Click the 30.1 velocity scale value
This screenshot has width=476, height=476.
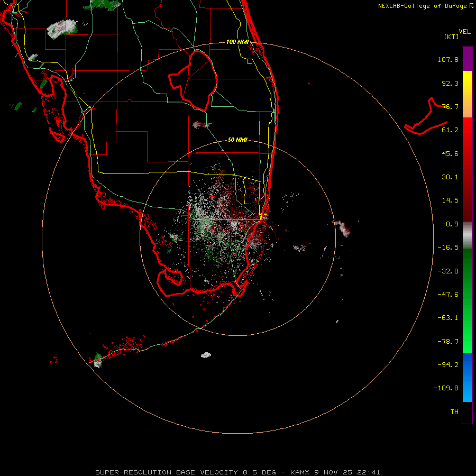pyautogui.click(x=450, y=177)
